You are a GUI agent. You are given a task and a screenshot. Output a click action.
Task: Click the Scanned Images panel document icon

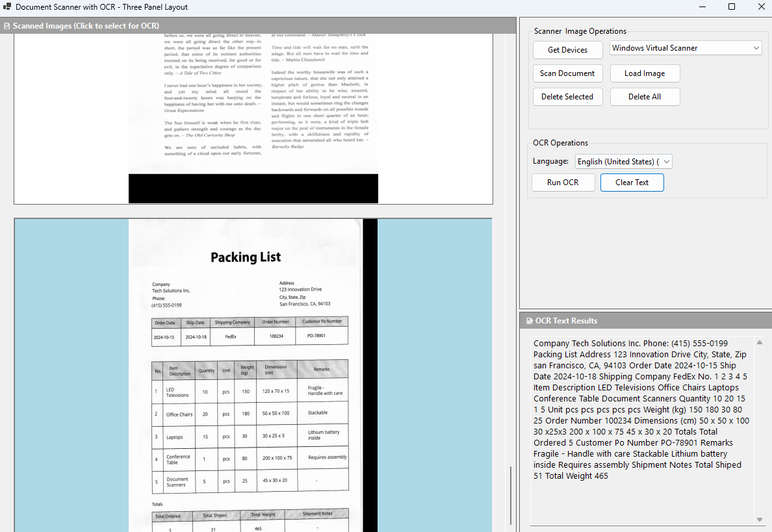coord(6,25)
